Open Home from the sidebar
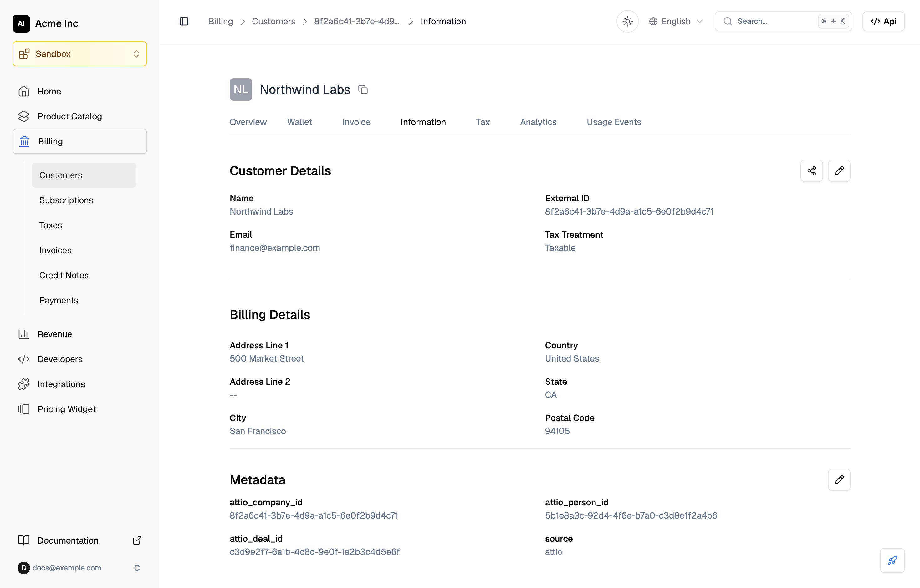The height and width of the screenshot is (588, 920). tap(79, 91)
